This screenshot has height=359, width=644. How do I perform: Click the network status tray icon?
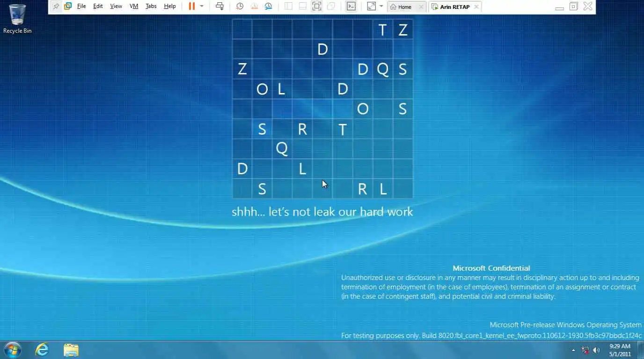(585, 350)
